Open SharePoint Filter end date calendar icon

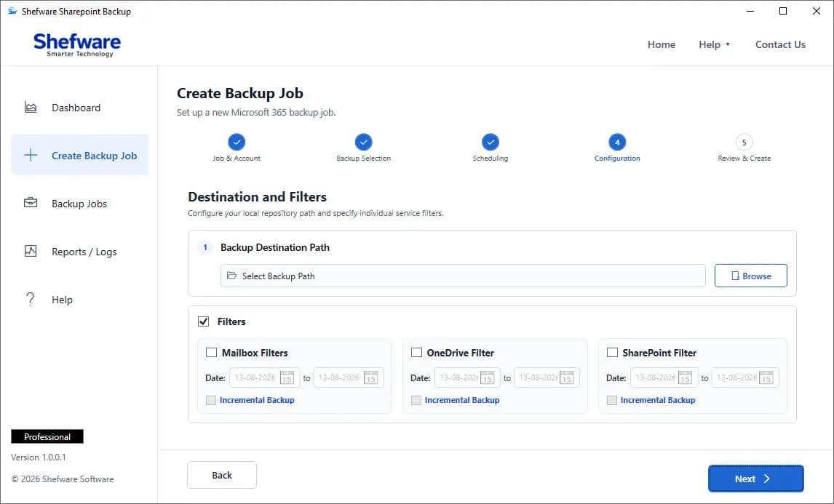pos(766,377)
